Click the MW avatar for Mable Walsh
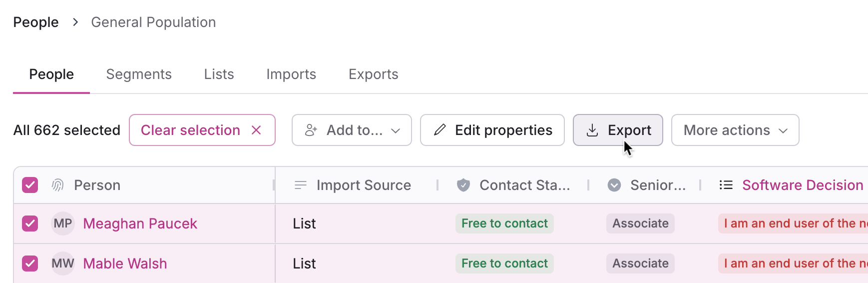This screenshot has height=283, width=868. 63,263
